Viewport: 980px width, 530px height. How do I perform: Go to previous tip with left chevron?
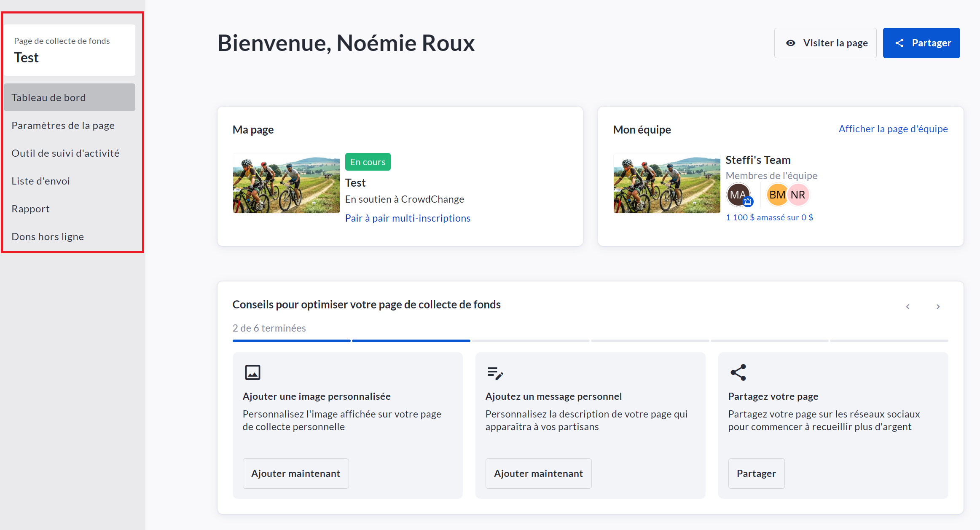click(x=908, y=307)
